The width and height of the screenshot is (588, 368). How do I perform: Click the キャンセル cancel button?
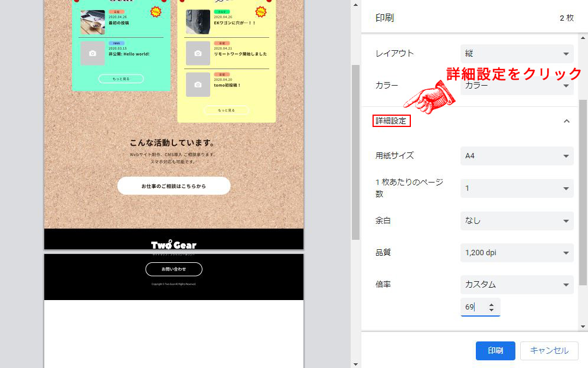[549, 350]
